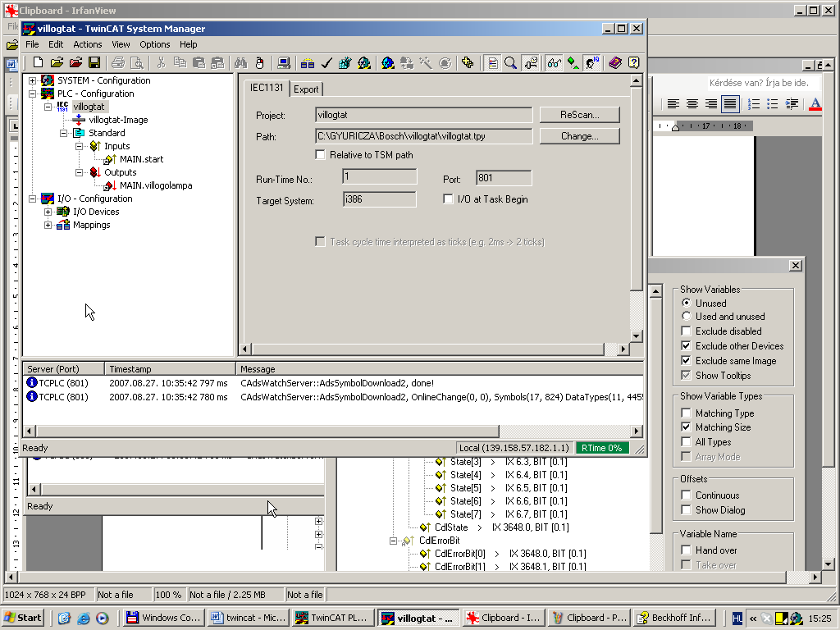Click the eyeglasses watch icon
Viewport: 840px width, 630px height.
[554, 63]
